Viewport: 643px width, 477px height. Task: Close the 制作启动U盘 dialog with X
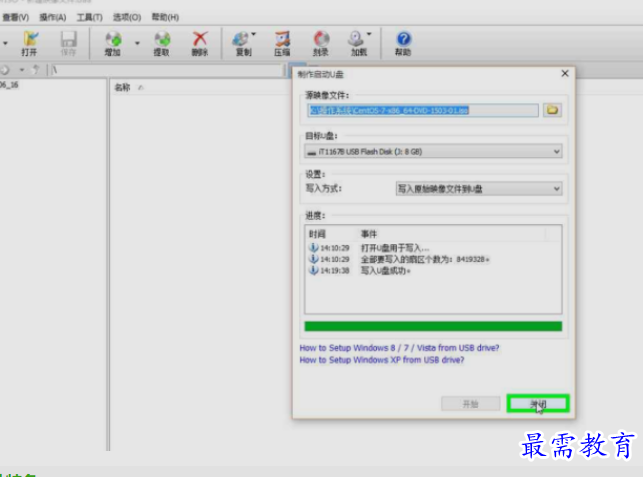(565, 73)
